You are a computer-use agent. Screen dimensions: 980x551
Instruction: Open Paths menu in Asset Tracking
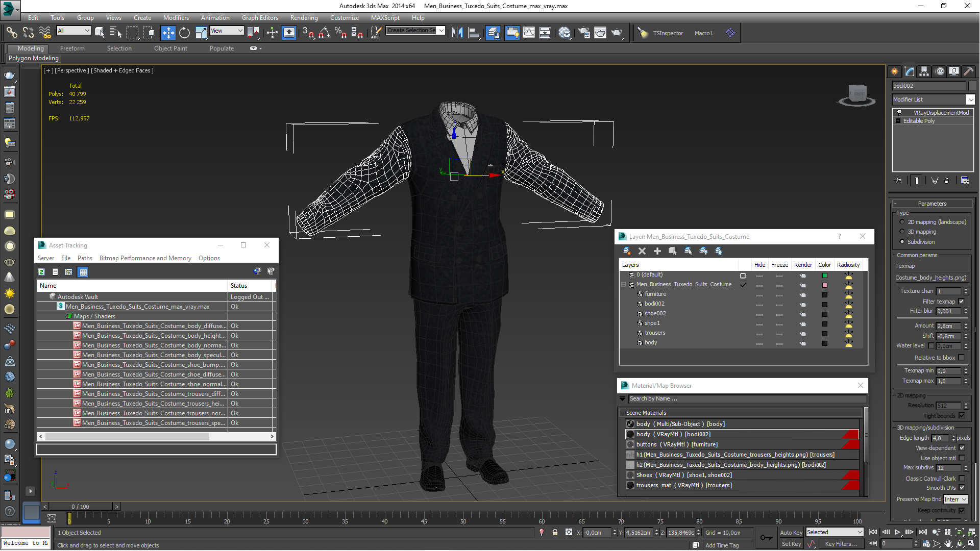coord(85,258)
